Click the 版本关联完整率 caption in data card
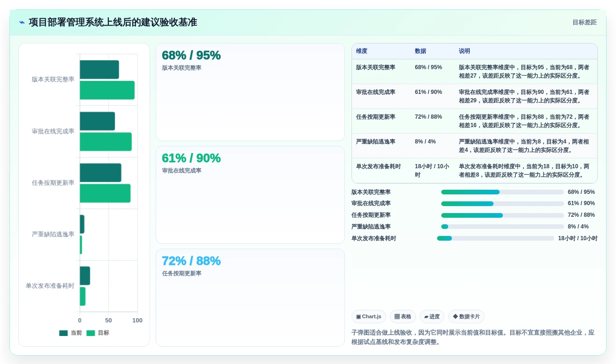The image size is (616, 364). point(182,68)
